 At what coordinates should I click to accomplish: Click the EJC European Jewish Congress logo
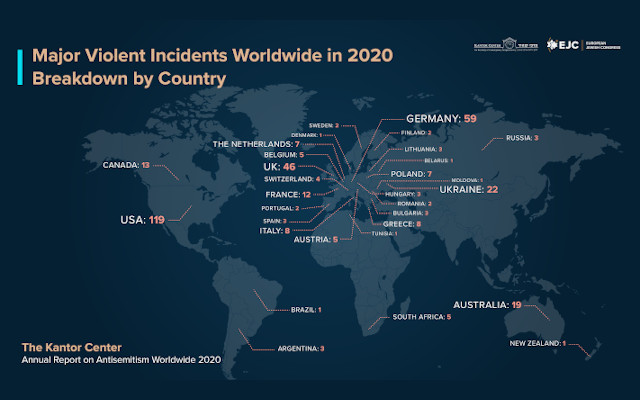point(584,44)
